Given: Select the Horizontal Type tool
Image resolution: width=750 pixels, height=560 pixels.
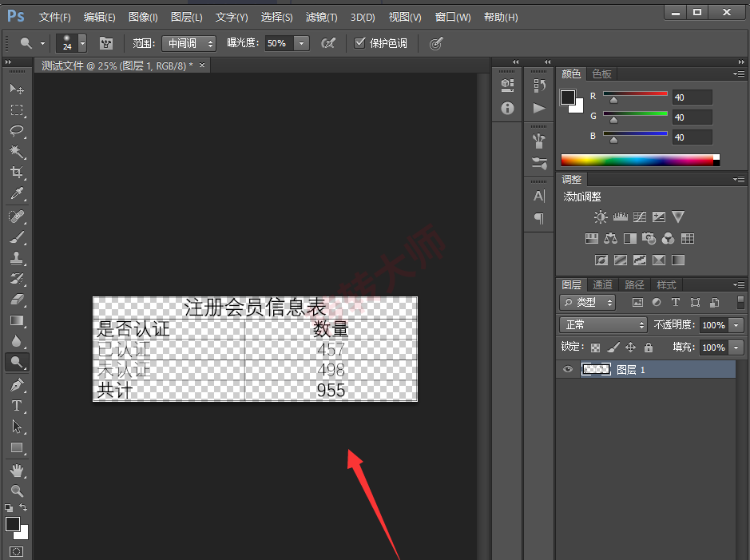Looking at the screenshot, I should coord(17,406).
